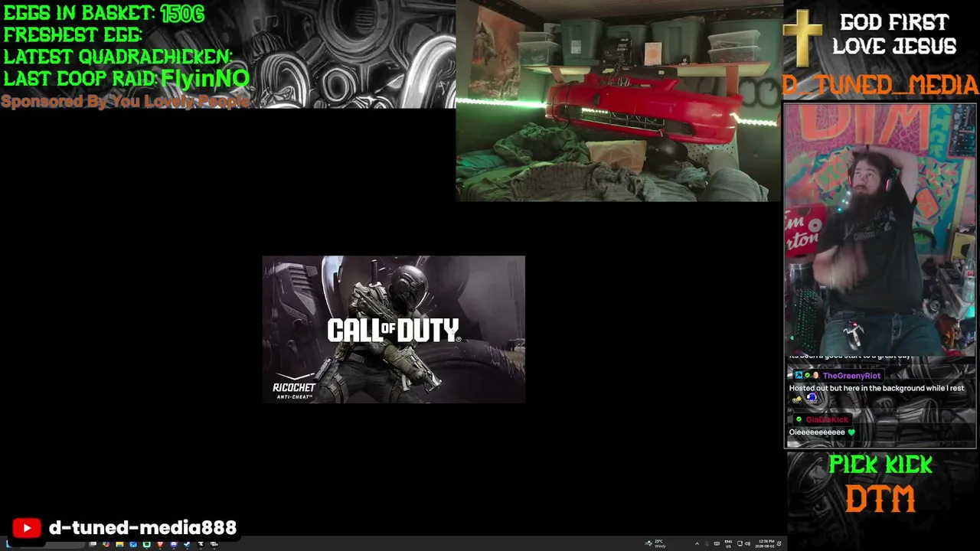The height and width of the screenshot is (551, 980).
Task: Open the weather widget showing Windy
Action: pos(655,544)
